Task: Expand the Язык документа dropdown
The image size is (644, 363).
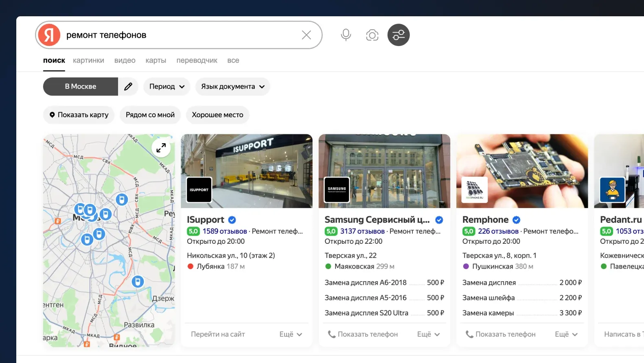Action: [x=233, y=87]
